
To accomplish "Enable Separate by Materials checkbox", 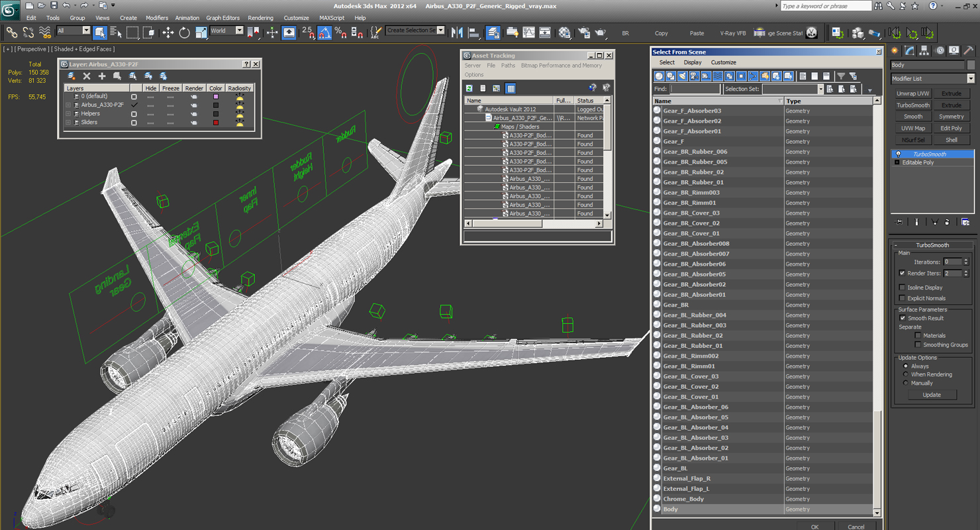I will pyautogui.click(x=918, y=335).
